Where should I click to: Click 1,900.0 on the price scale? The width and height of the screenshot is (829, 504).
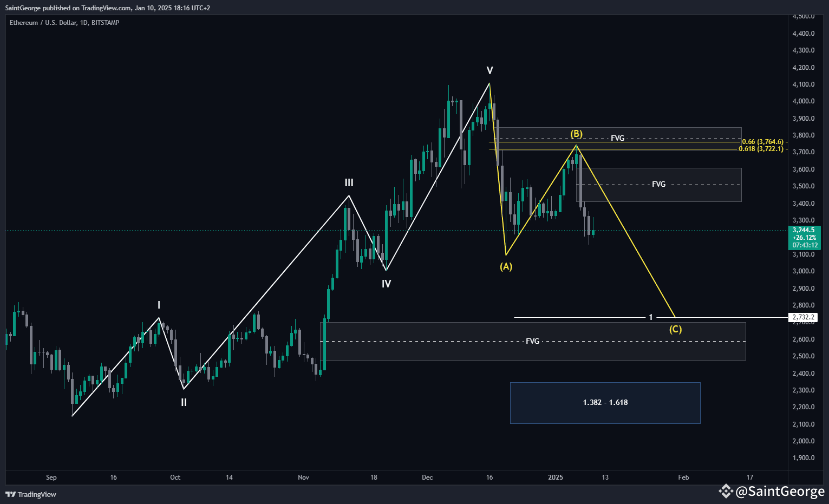tap(804, 458)
